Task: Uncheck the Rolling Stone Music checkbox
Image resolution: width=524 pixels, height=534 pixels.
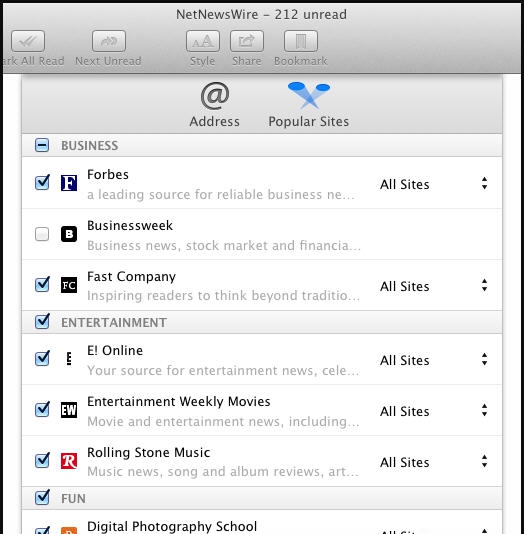Action: pos(42,460)
